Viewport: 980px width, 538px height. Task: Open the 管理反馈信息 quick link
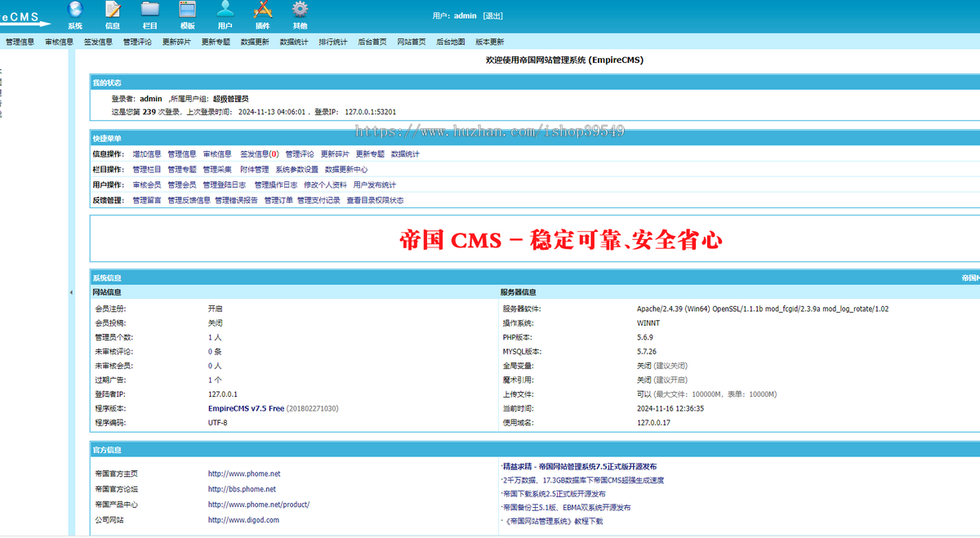pos(189,200)
